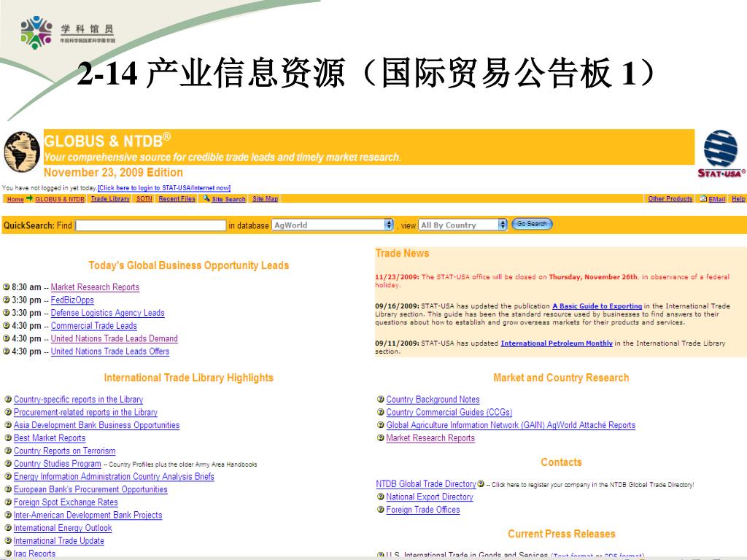This screenshot has height=560, width=747.
Task: Click help icon beside Foreign Spot Exchange Rates
Action: coord(8,502)
